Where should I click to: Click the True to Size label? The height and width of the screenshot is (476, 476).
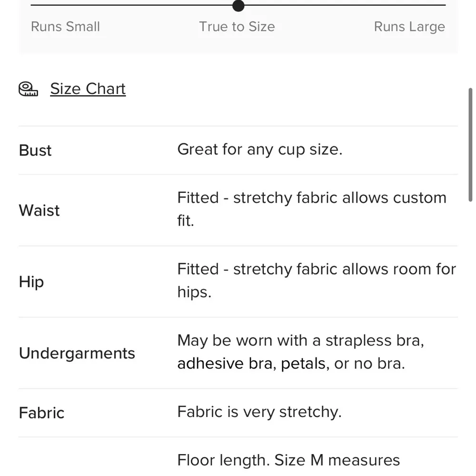[x=237, y=27]
